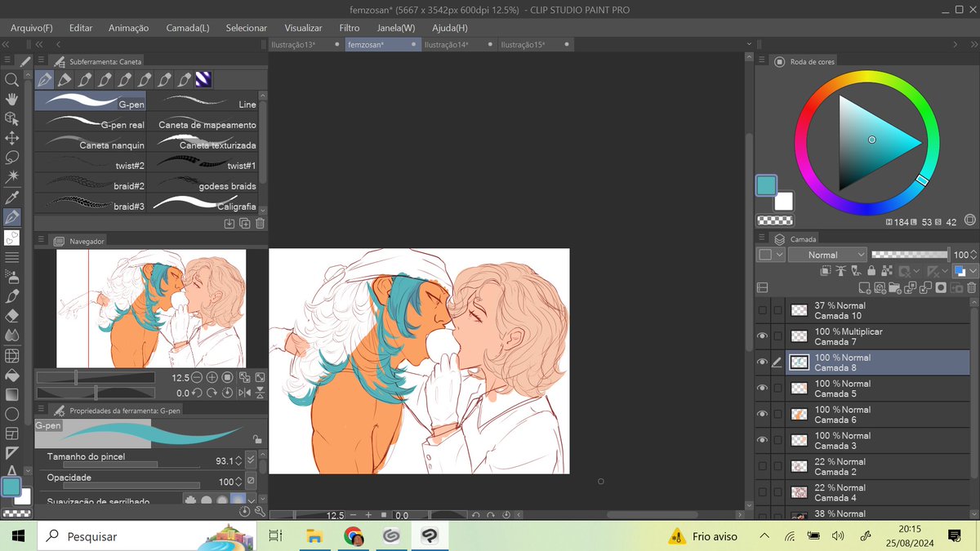Open the Layer panel menu

tap(761, 239)
